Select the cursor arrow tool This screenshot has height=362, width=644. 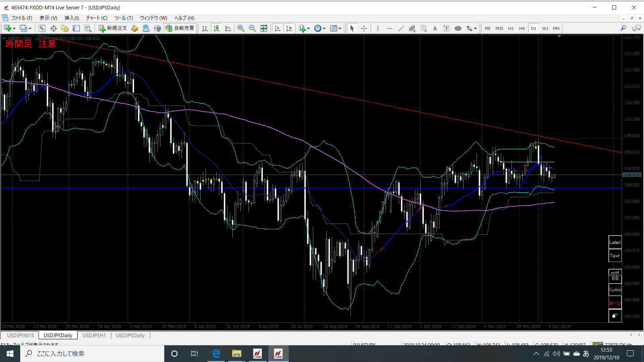tap(352, 28)
